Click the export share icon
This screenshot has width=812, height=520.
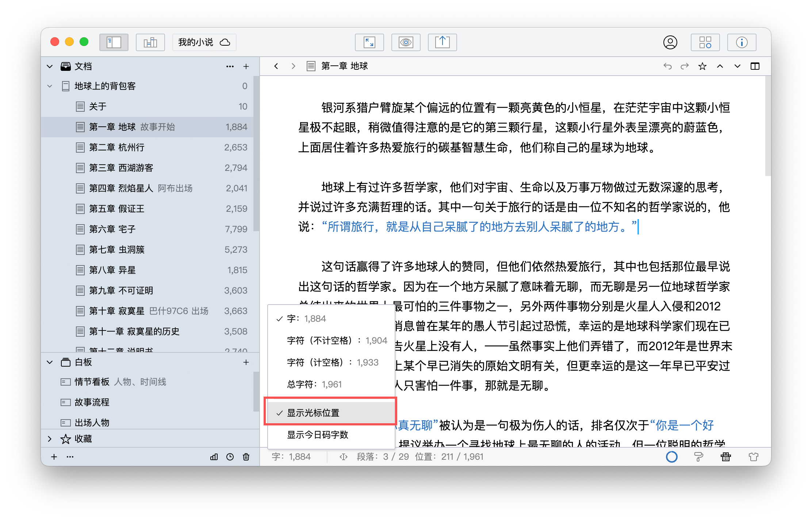[442, 42]
